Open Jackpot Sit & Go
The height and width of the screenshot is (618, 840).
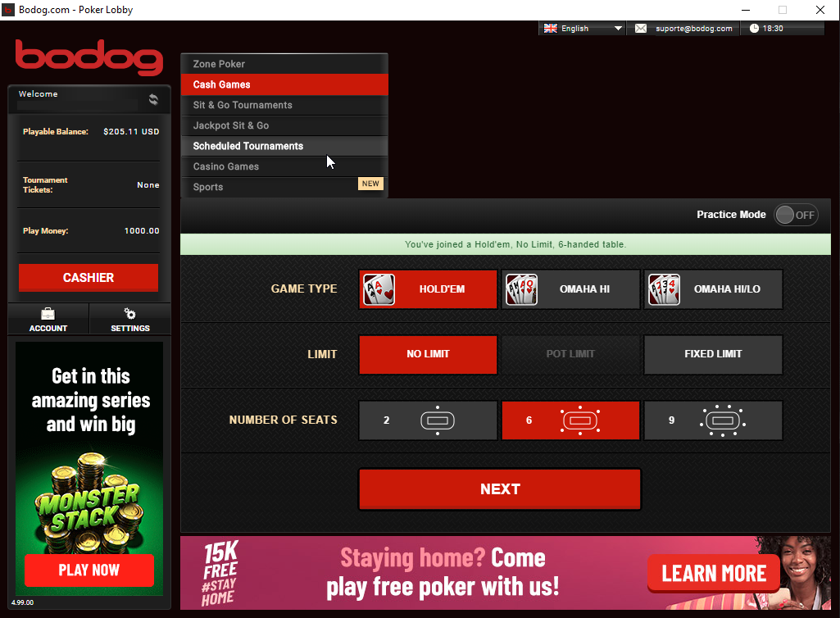pyautogui.click(x=284, y=125)
